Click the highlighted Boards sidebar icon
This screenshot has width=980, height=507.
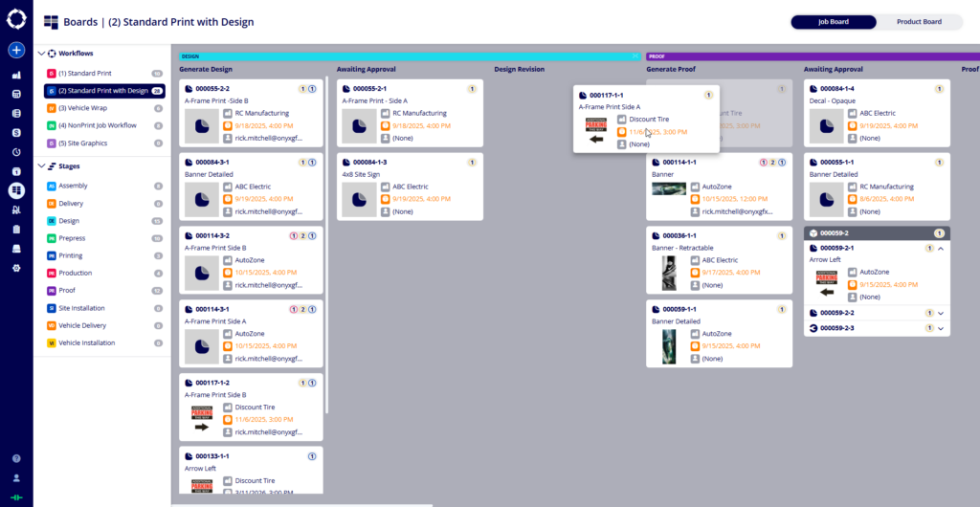(x=16, y=190)
